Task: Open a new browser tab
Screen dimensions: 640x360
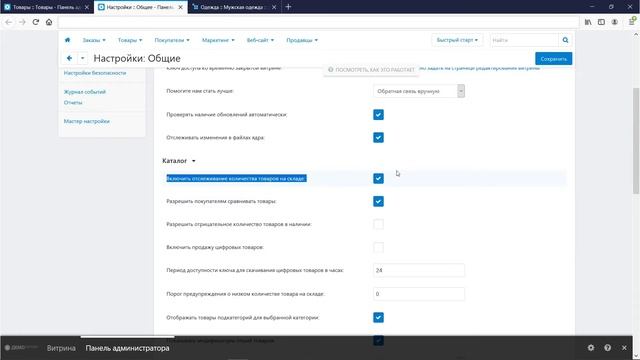Action: pyautogui.click(x=288, y=7)
